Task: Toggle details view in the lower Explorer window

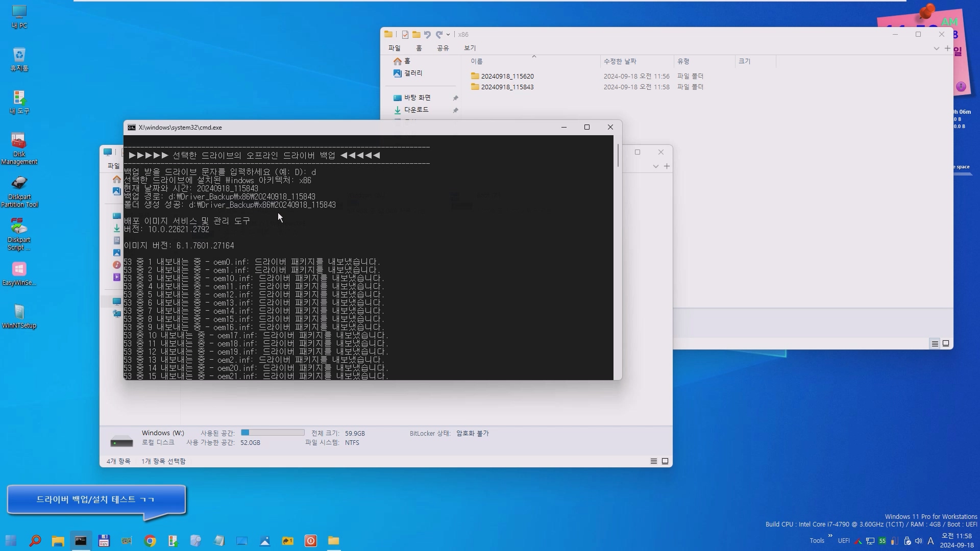Action: tap(653, 461)
